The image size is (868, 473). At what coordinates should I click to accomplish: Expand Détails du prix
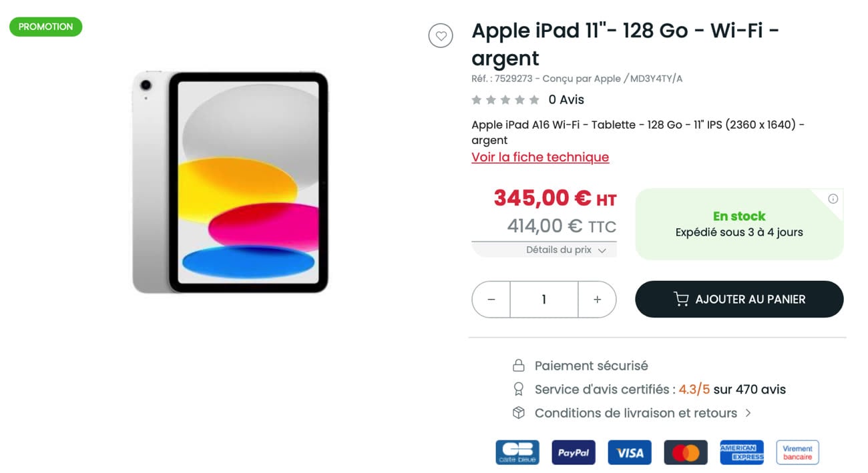(x=566, y=250)
